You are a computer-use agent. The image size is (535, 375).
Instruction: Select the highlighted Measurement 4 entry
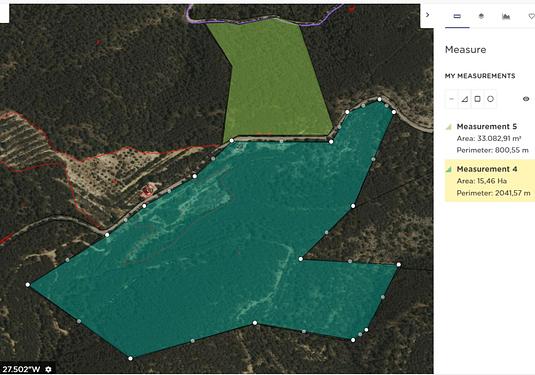point(490,181)
